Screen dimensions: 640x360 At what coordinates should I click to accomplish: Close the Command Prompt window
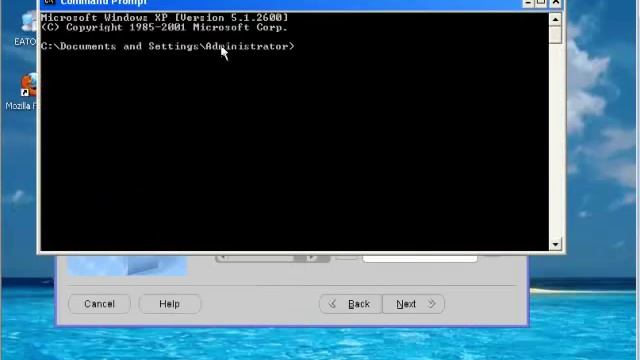[x=556, y=3]
